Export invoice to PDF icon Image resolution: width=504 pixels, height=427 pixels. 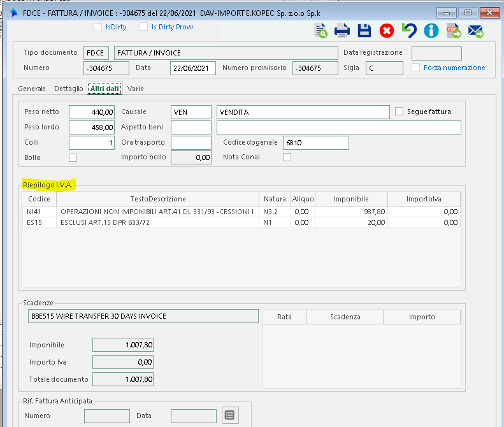[454, 31]
